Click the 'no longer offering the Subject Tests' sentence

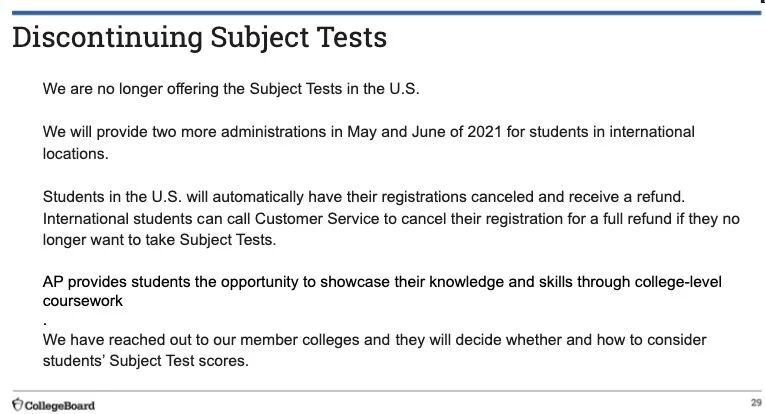[x=232, y=88]
